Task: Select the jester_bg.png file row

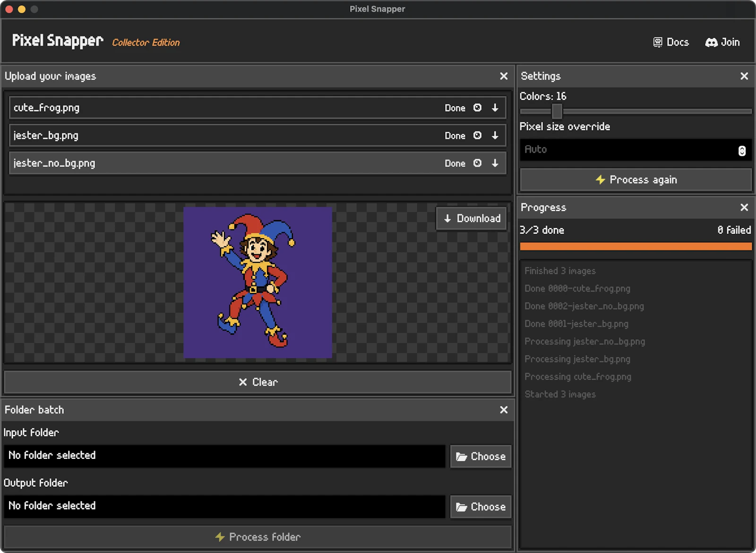Action: [x=258, y=135]
